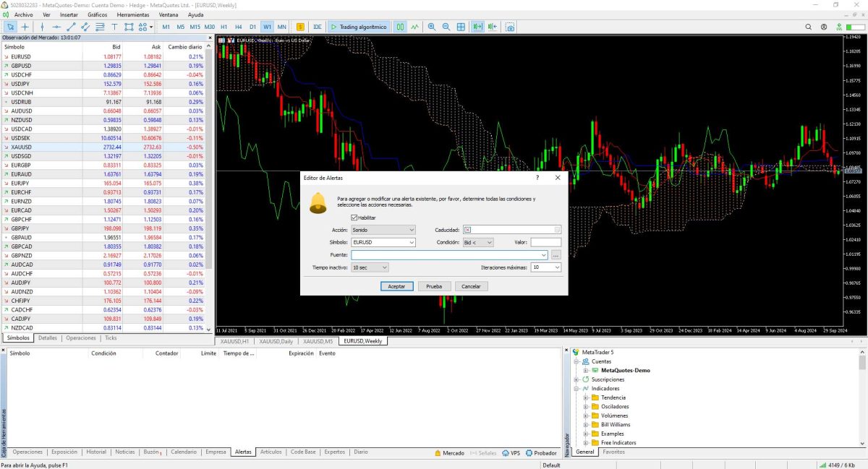Screen dimensions: 868x469
Task: Choose the trendline drawing tool
Action: tap(71, 27)
